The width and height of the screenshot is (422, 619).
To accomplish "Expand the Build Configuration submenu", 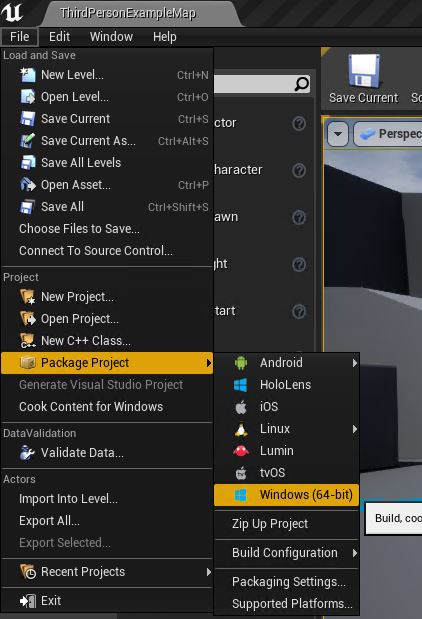I will click(x=287, y=553).
